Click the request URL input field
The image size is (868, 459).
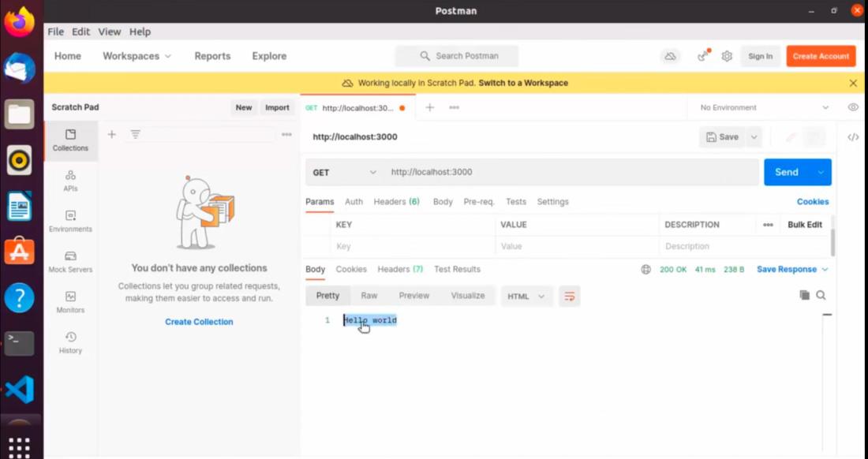coord(572,173)
